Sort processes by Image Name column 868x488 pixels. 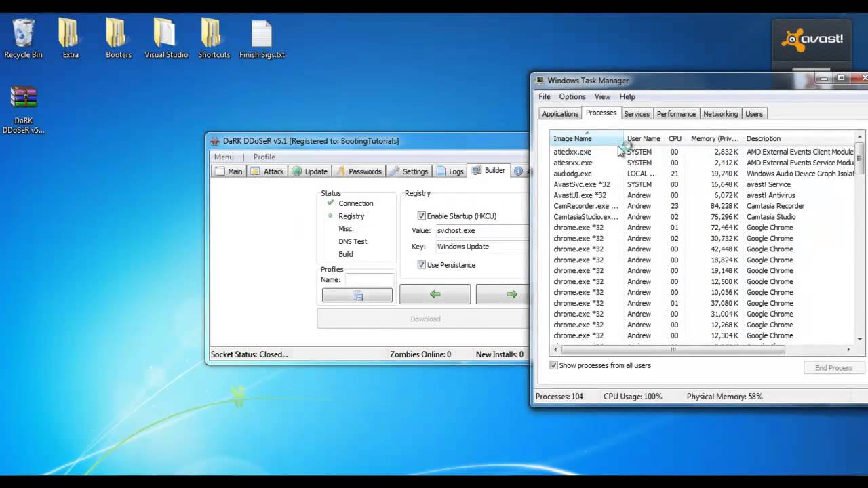click(x=586, y=138)
